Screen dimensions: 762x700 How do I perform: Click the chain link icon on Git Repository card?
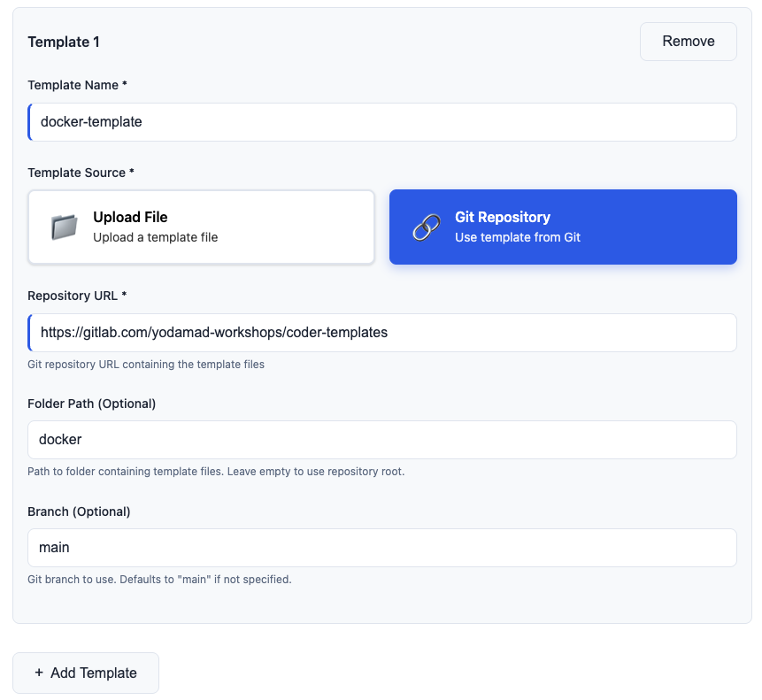click(426, 227)
